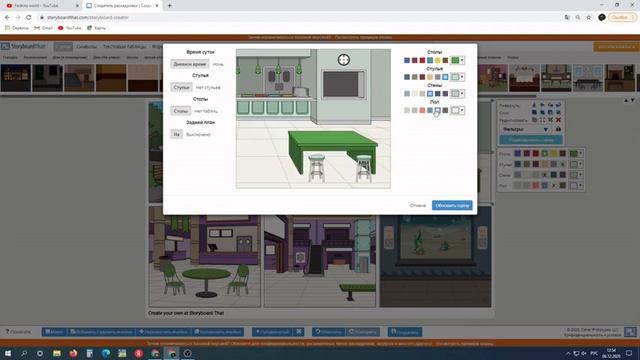This screenshot has height=360, width=640.
Task: Click browser reload icon
Action: click(x=29, y=18)
